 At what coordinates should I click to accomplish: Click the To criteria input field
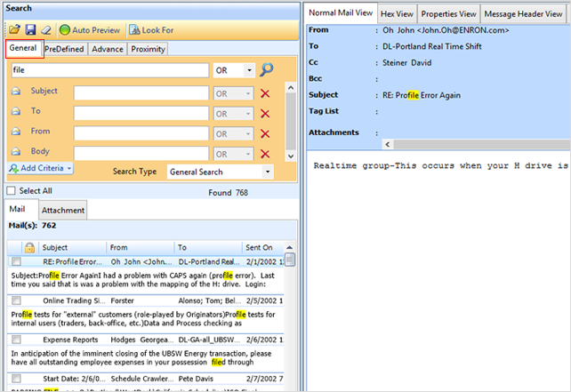coord(141,113)
